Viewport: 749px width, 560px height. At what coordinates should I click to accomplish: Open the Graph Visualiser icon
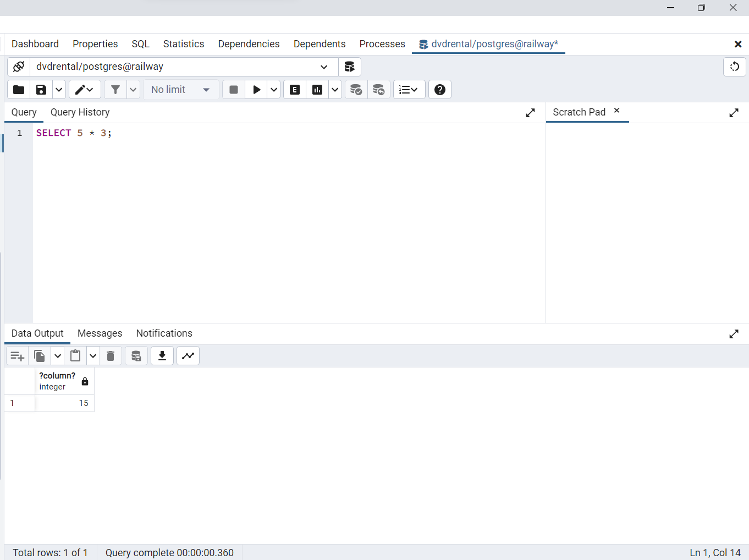pos(188,356)
